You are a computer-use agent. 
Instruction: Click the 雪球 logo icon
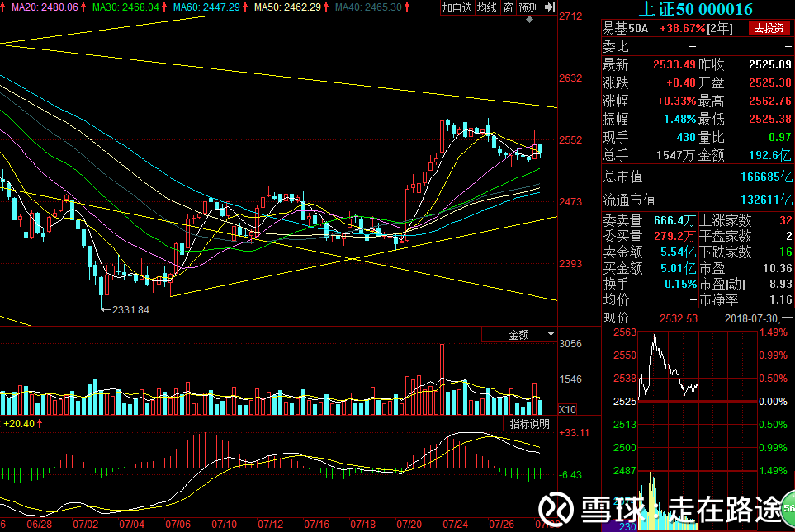(556, 509)
